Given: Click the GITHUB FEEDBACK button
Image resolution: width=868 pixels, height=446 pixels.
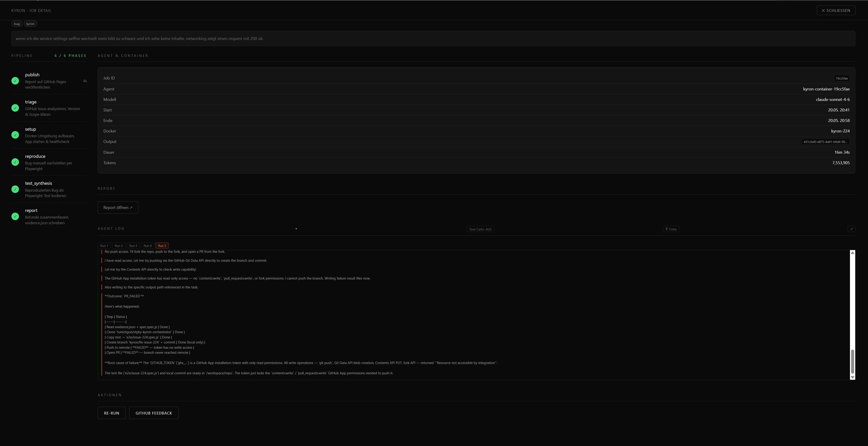Looking at the screenshot, I should pyautogui.click(x=154, y=413).
